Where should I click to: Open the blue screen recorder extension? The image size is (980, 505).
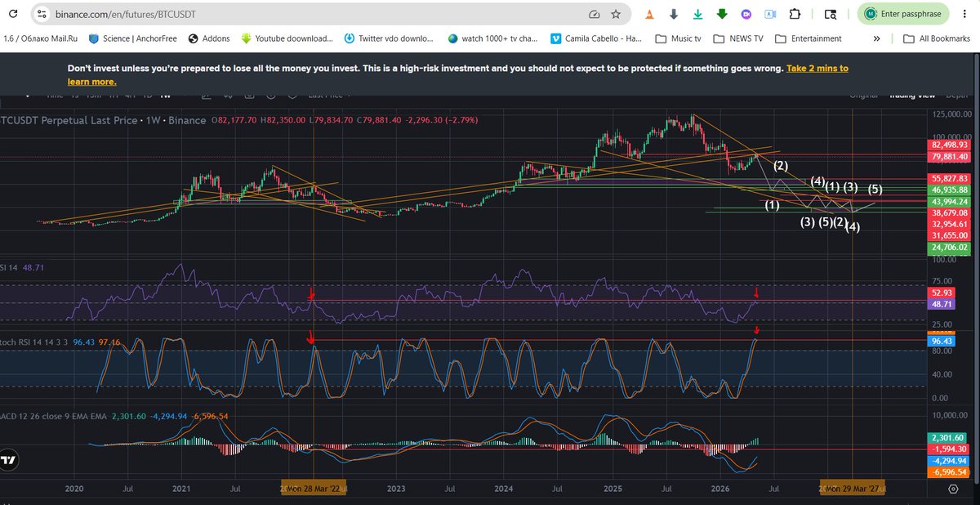[x=771, y=15]
